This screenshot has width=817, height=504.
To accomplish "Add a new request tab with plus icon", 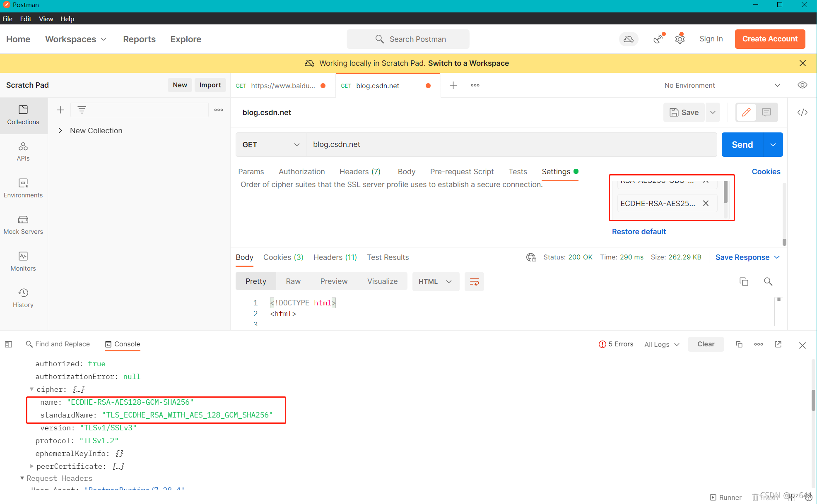I will click(x=453, y=85).
